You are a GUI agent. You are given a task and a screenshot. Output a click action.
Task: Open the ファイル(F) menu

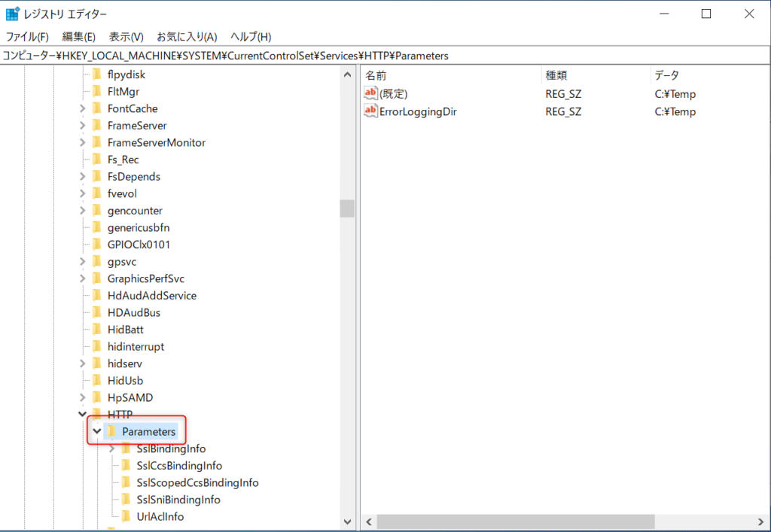[27, 36]
